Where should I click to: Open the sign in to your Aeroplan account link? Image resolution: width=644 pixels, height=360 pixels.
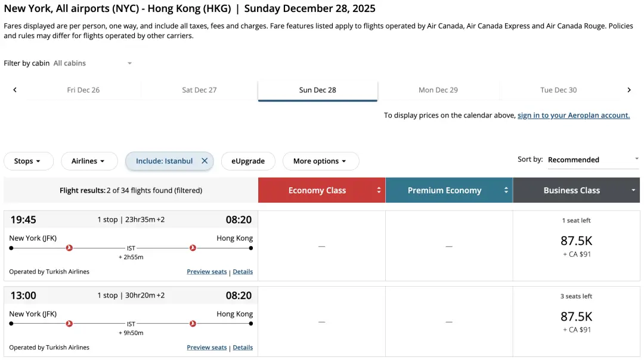tap(573, 115)
